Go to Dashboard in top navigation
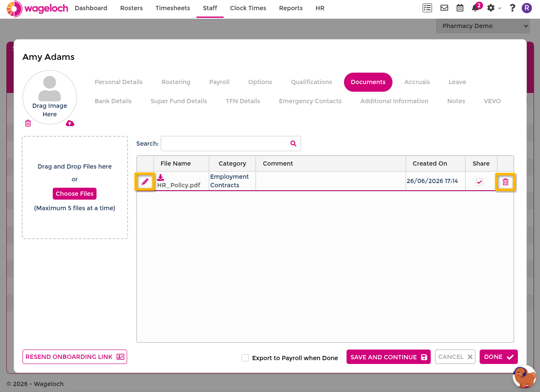The image size is (540, 392). pyautogui.click(x=91, y=8)
